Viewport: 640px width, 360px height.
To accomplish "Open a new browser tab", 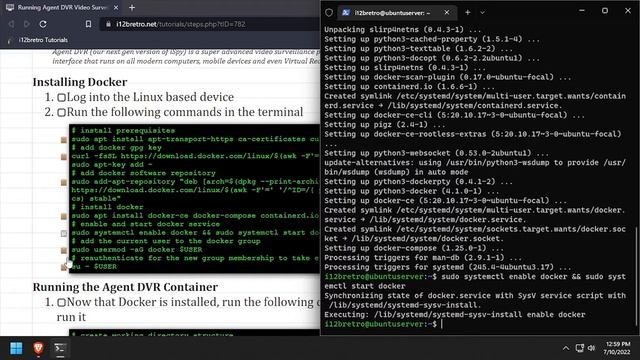I will [x=132, y=7].
